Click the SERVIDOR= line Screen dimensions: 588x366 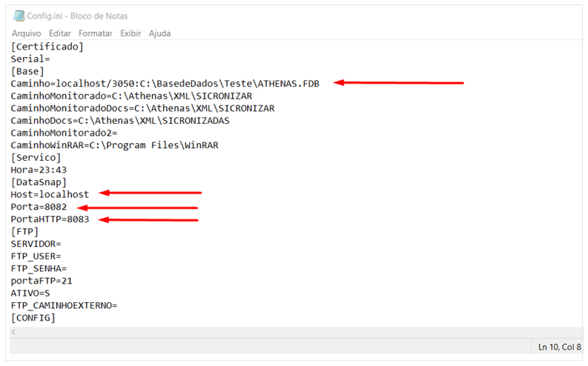point(36,244)
